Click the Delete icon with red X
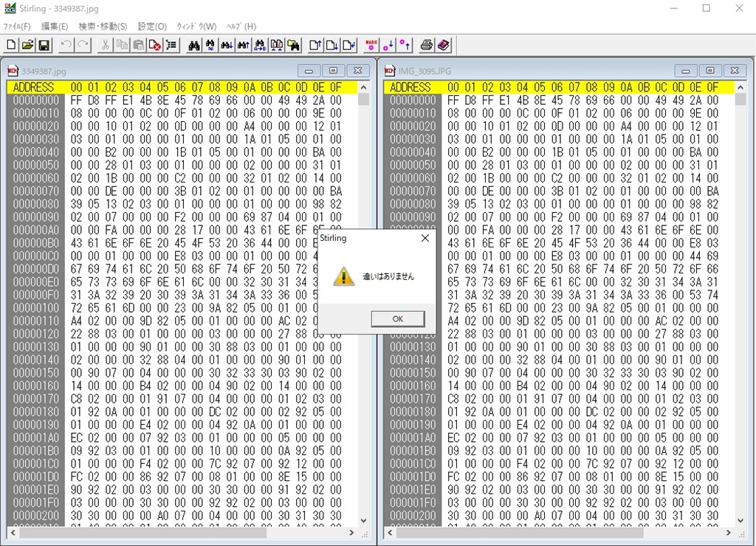This screenshot has height=546, width=756. pos(155,45)
